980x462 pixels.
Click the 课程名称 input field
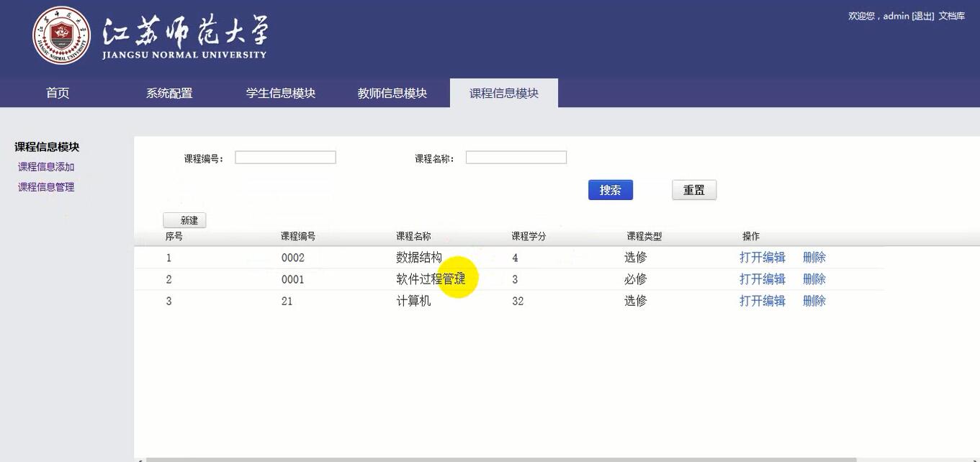point(516,157)
